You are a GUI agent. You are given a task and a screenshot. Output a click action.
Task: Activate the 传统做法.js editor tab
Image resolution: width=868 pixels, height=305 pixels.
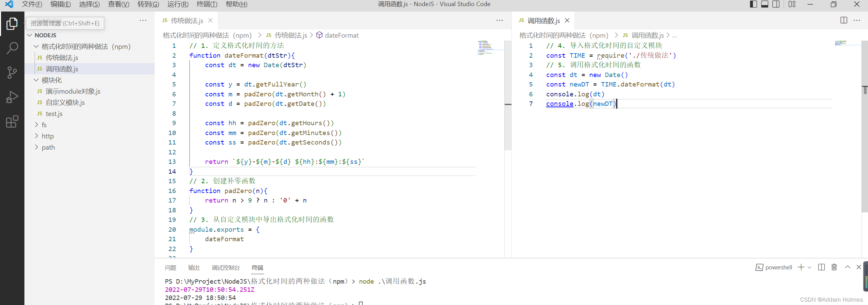(187, 21)
